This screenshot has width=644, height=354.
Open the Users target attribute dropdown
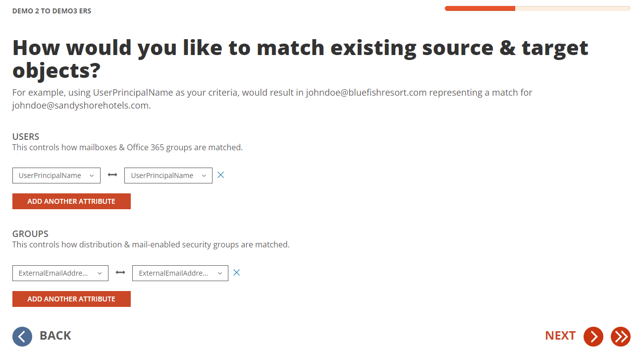(x=168, y=176)
